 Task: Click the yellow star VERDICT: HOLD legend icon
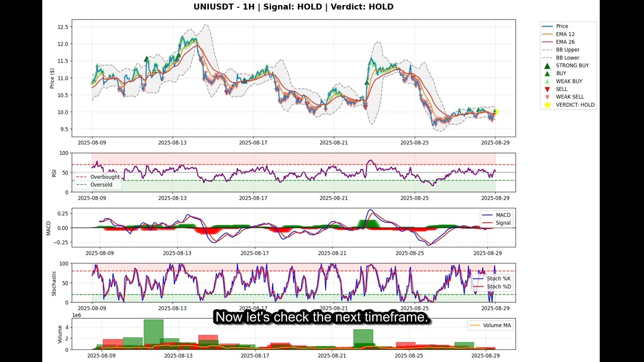pyautogui.click(x=547, y=105)
